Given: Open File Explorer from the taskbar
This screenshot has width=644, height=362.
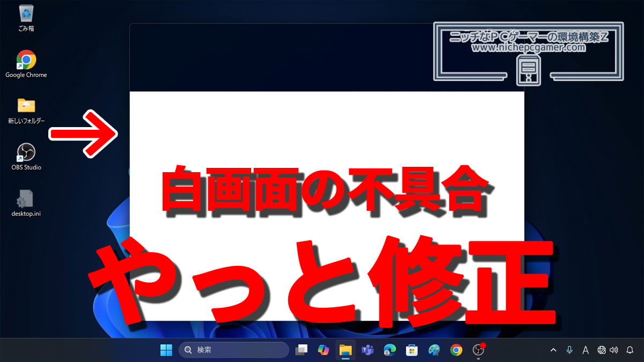Looking at the screenshot, I should pos(346,350).
